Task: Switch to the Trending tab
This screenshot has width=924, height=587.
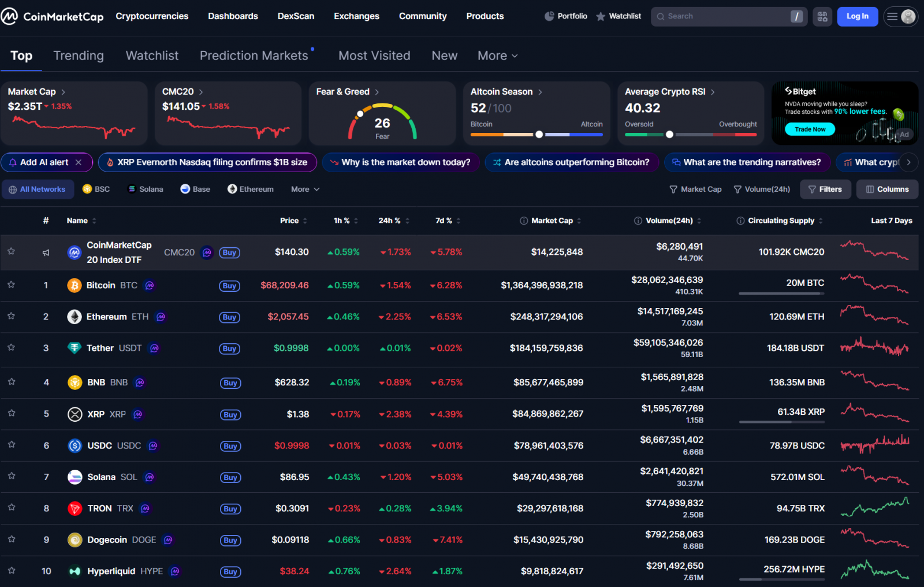Action: pyautogui.click(x=79, y=55)
